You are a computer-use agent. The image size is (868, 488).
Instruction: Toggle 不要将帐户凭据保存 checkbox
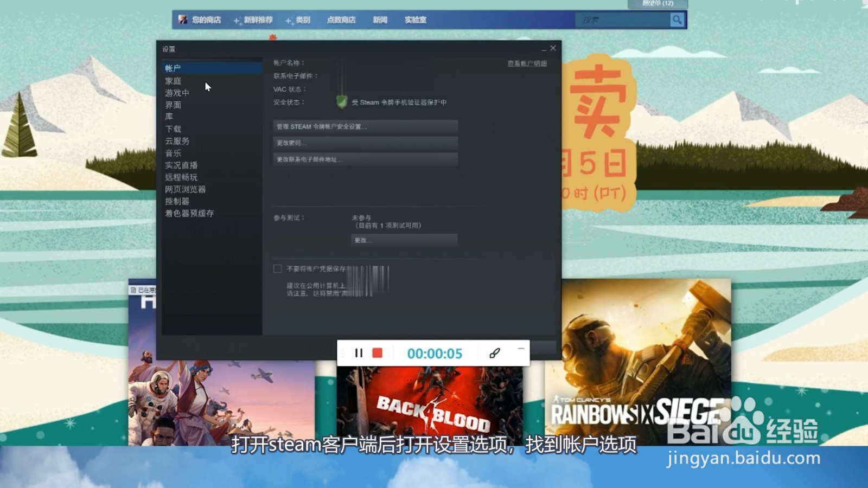pos(278,268)
